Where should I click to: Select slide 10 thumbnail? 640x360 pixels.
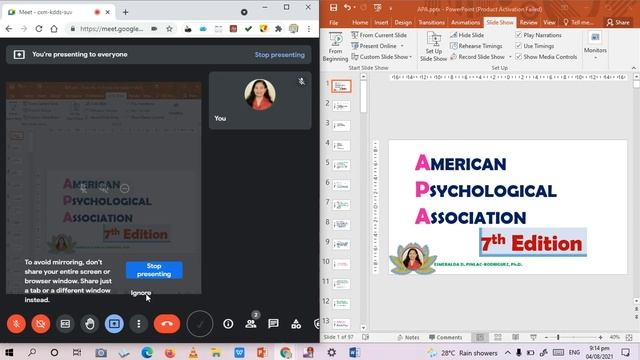click(x=341, y=264)
